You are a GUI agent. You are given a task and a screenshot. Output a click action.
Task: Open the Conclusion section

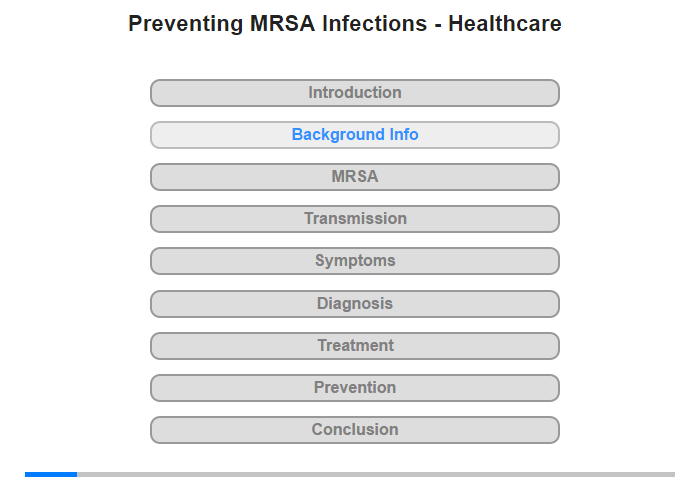coord(354,430)
